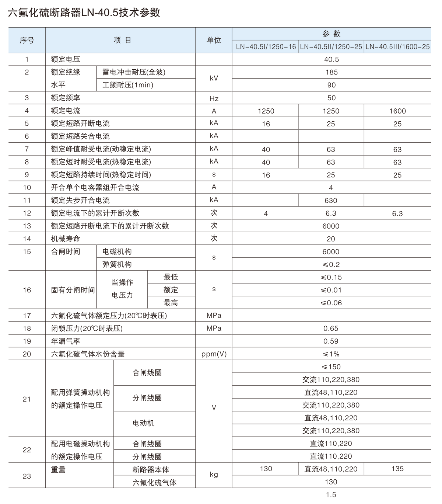This screenshot has width=442, height=504.
Task: Click the lowest white gap on the right edge
Action: [419, 392]
